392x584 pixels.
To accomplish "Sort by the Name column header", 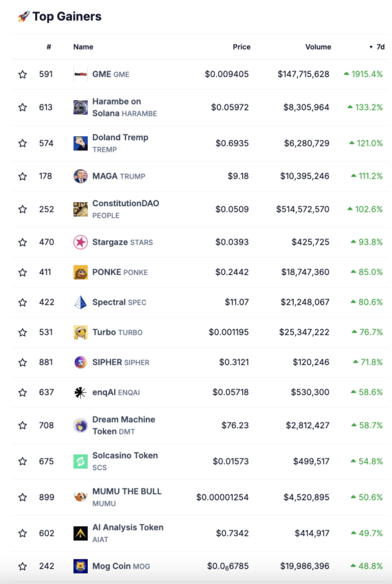I will (x=83, y=47).
